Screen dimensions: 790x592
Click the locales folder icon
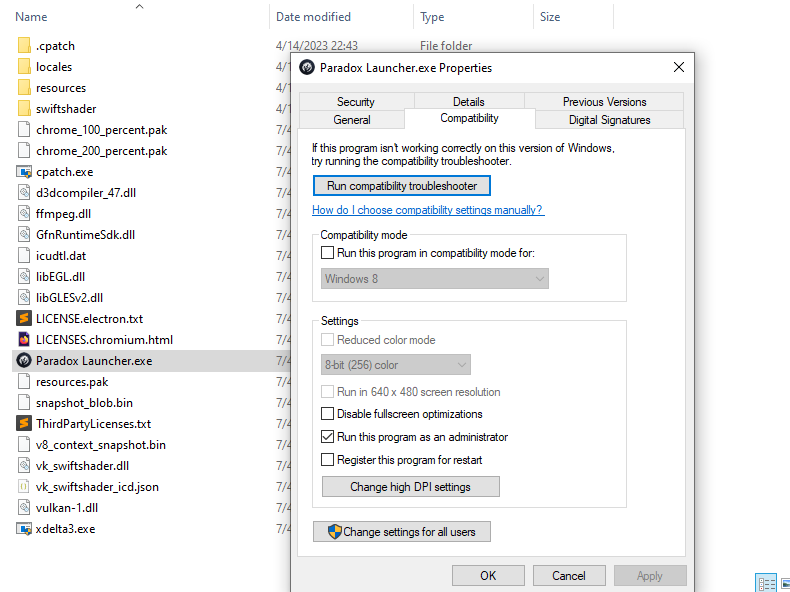tap(24, 67)
